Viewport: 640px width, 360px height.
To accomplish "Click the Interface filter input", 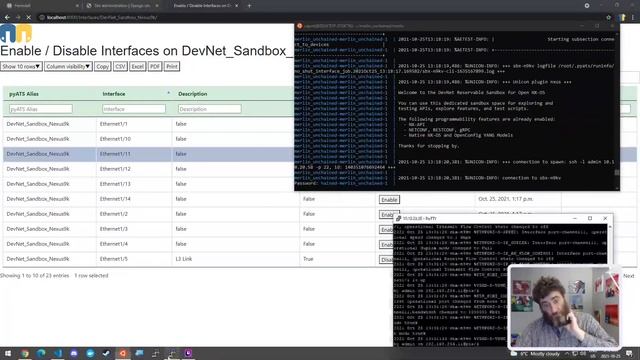I will [x=134, y=109].
